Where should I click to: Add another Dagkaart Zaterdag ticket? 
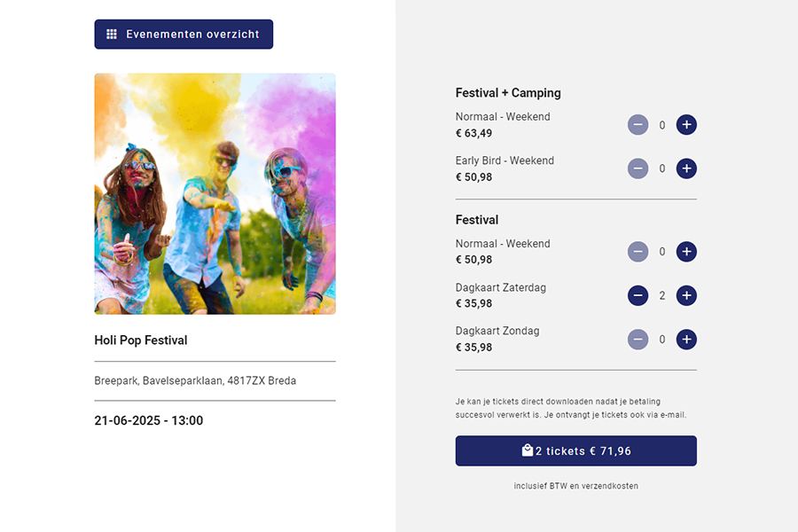click(x=686, y=295)
